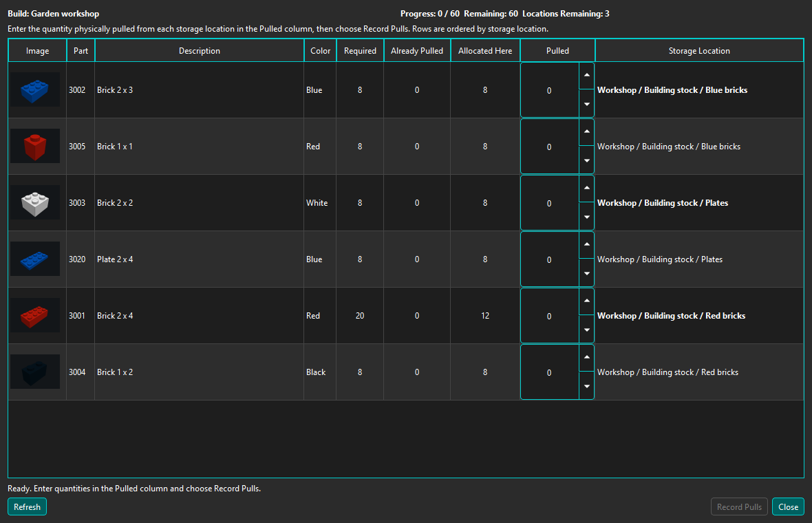This screenshot has height=523, width=812.
Task: Select part number 3004 cell
Action: (81, 372)
